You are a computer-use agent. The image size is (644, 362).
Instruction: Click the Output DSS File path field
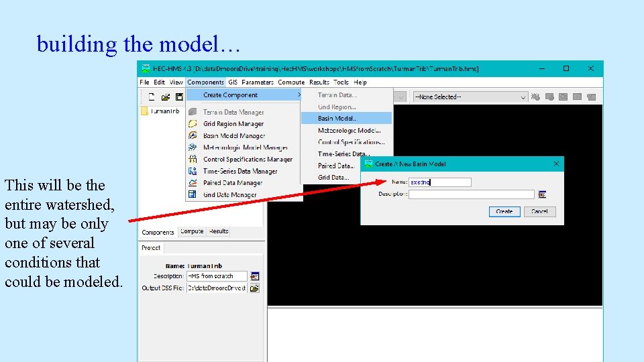point(217,288)
